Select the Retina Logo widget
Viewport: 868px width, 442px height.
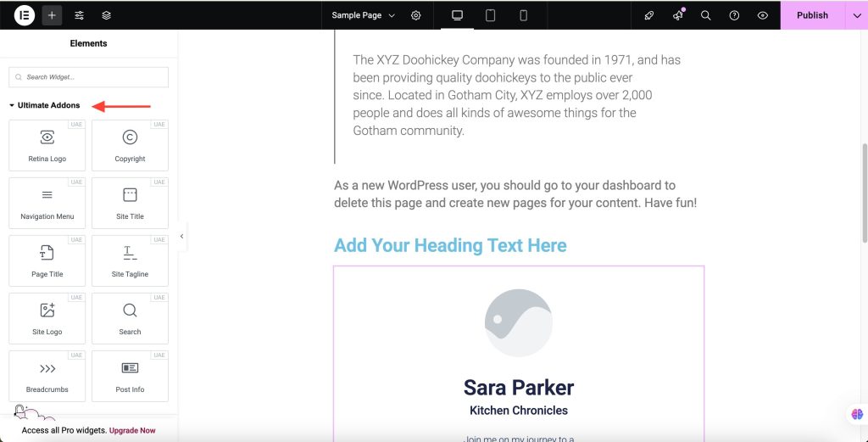[47, 146]
